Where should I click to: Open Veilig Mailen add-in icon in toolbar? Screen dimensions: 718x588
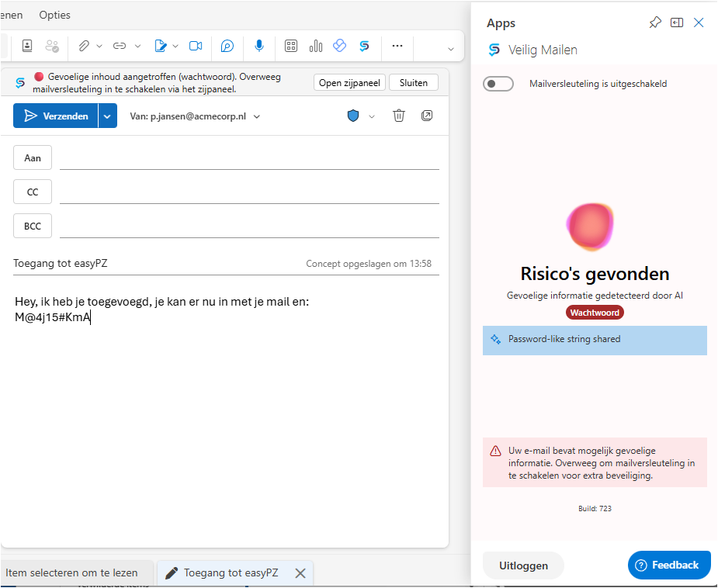(365, 46)
